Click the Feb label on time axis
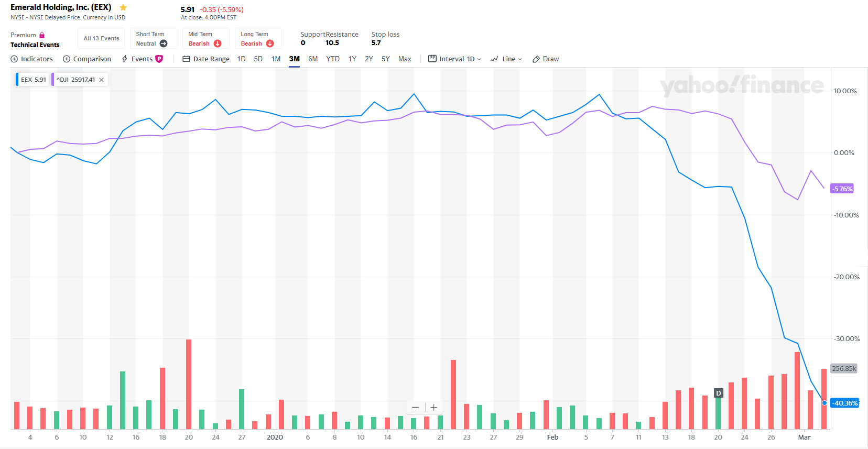The width and height of the screenshot is (868, 449). click(x=552, y=437)
